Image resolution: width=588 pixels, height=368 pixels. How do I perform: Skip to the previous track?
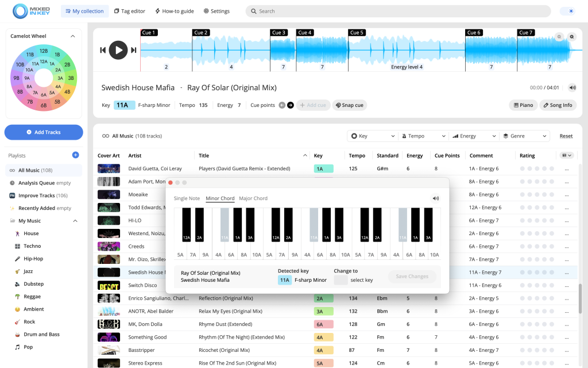[103, 50]
